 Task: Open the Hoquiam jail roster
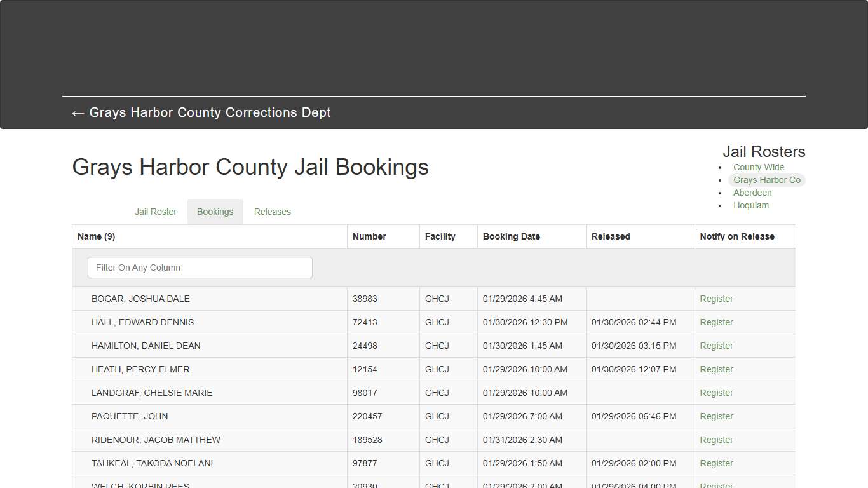click(x=751, y=205)
